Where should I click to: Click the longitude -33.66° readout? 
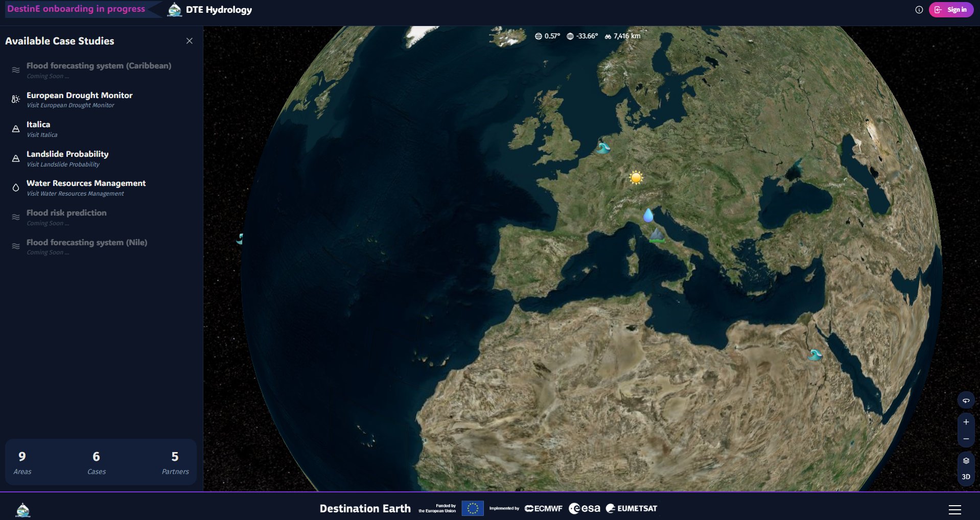(x=582, y=36)
